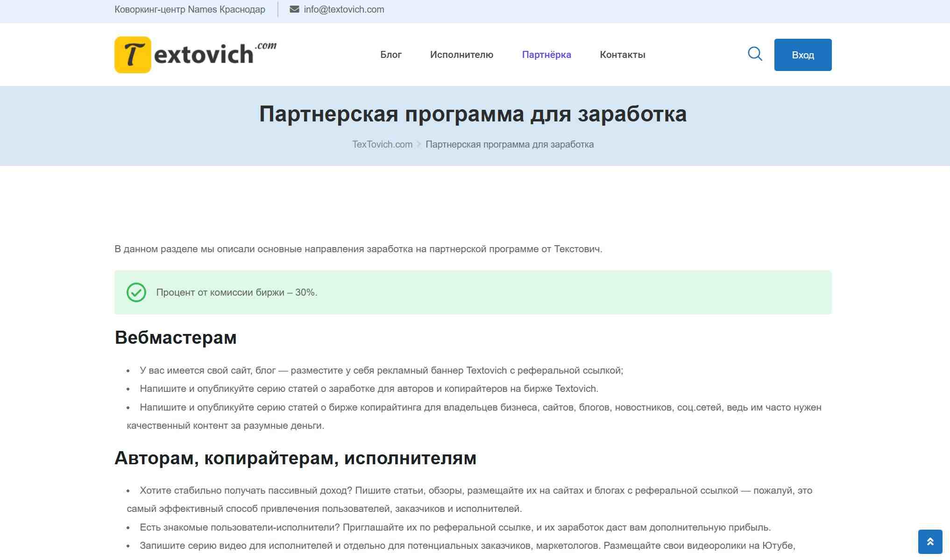Go to the Контакты page
Screen dimensions: 950x560
[x=623, y=55]
